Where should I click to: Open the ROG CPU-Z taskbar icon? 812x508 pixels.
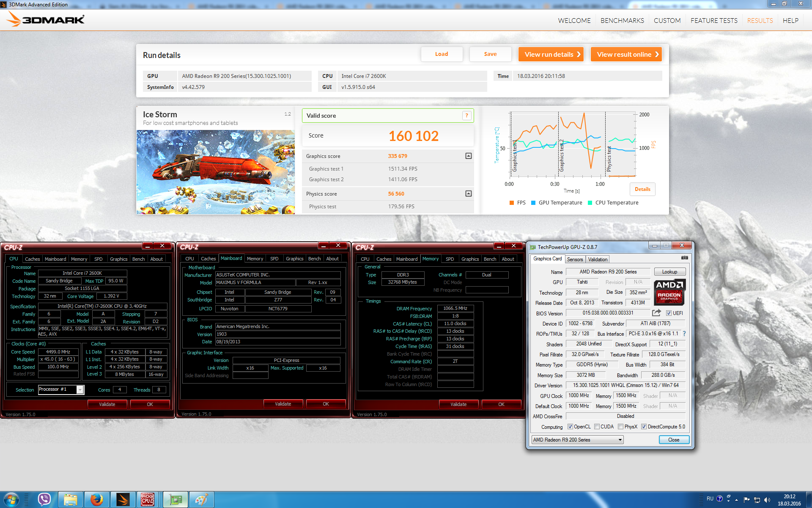tap(148, 500)
